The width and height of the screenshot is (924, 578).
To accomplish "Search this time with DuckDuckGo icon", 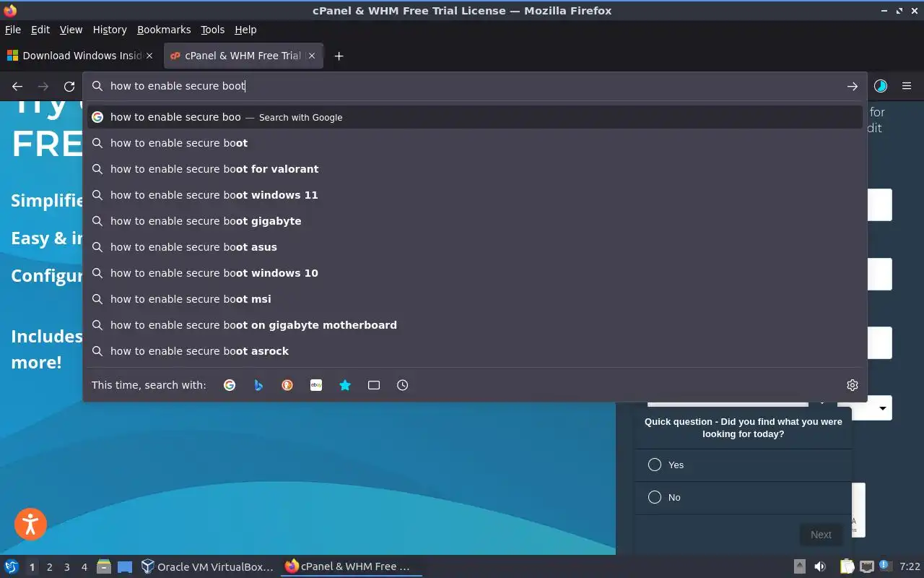I will click(x=287, y=385).
